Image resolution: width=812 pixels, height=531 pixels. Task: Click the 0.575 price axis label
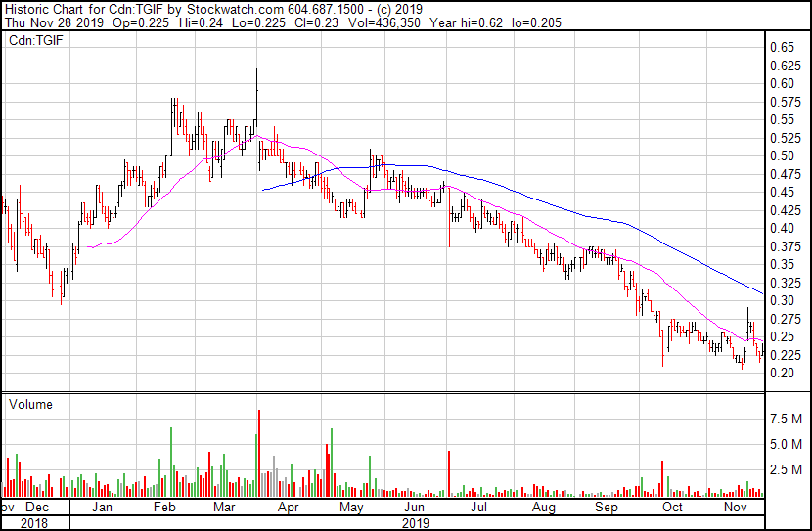coord(786,102)
